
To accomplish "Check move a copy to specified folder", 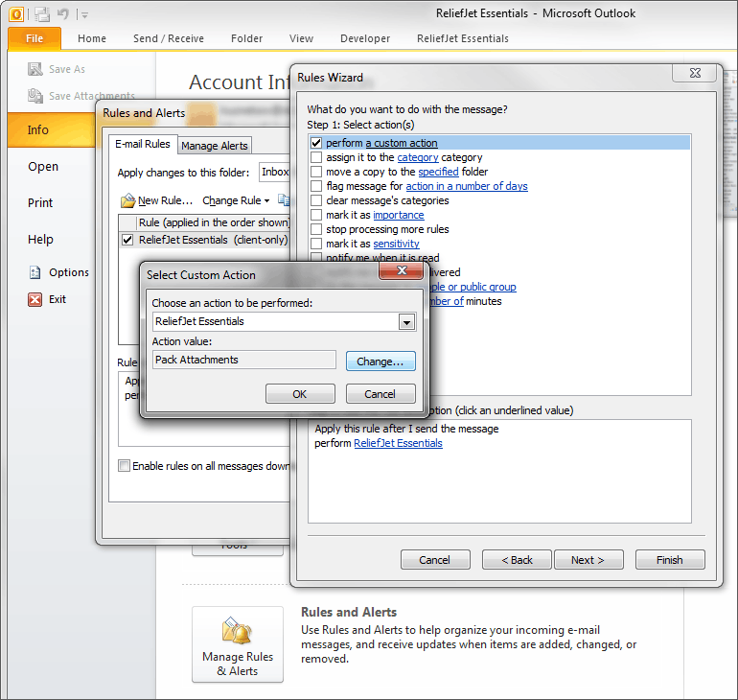I will pos(316,172).
